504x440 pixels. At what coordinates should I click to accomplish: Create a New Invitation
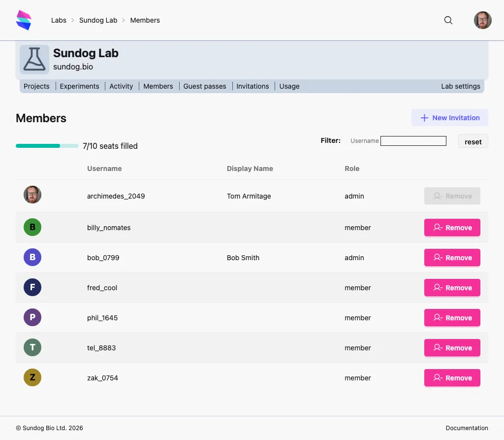(450, 118)
